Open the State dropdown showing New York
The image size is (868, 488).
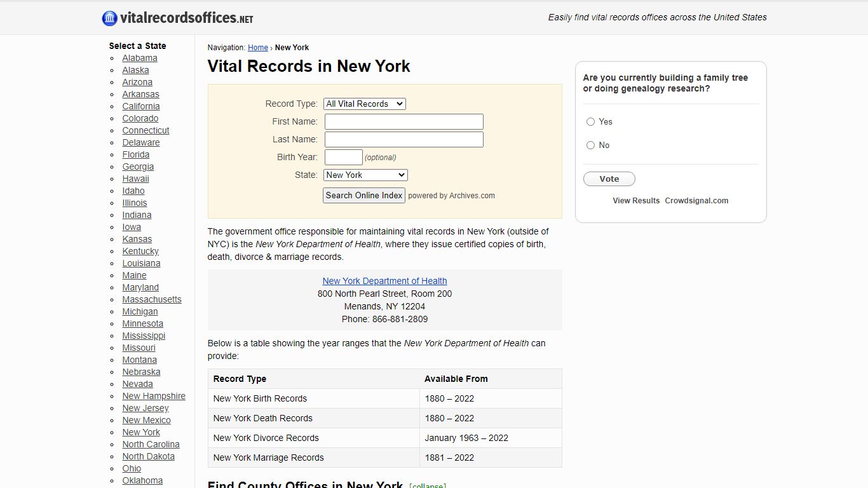point(365,175)
